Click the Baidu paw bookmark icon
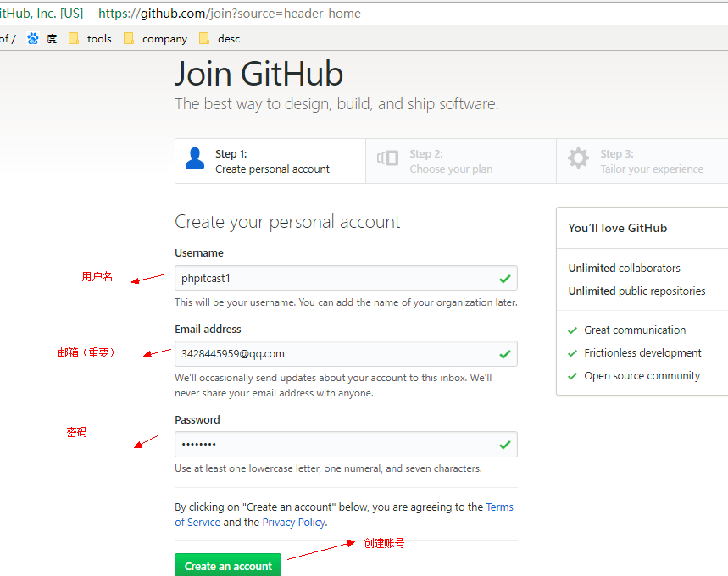This screenshot has height=576, width=728. pos(33,38)
